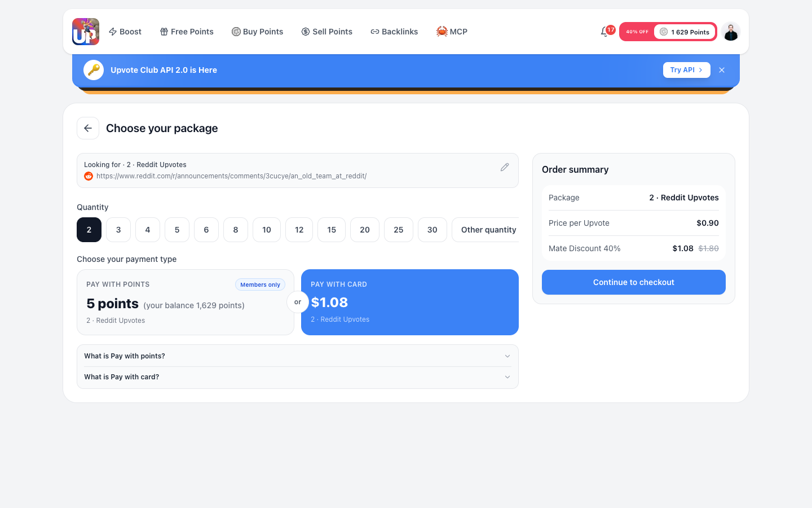Dismiss the API 2.0 banner

[x=722, y=70]
